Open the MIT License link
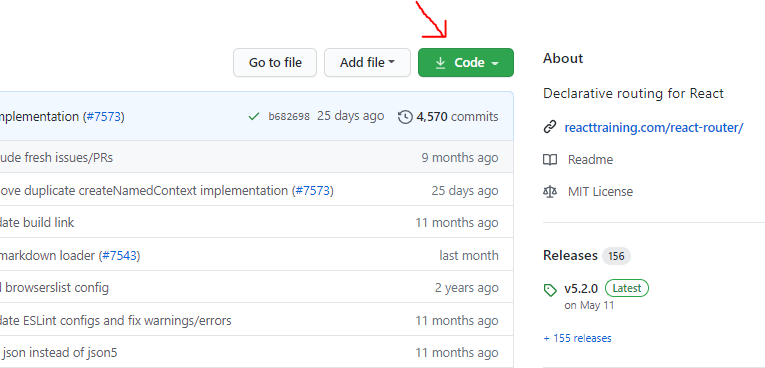This screenshot has width=765, height=368. (600, 191)
